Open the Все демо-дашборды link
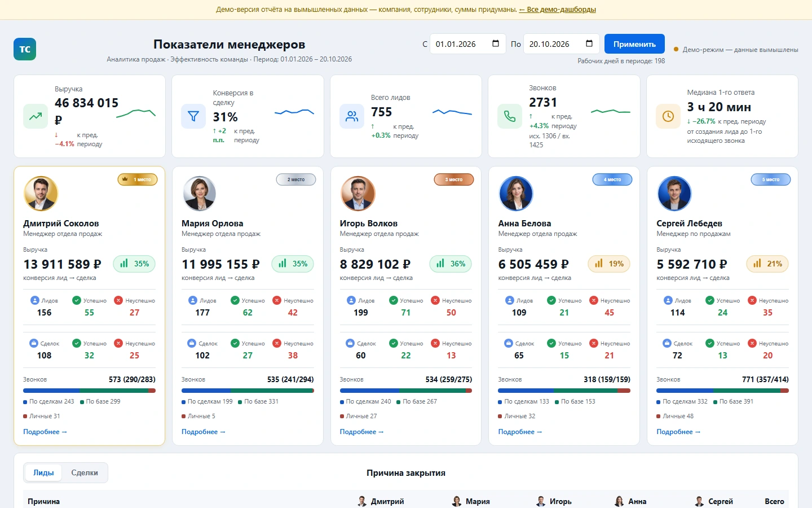 [x=558, y=10]
